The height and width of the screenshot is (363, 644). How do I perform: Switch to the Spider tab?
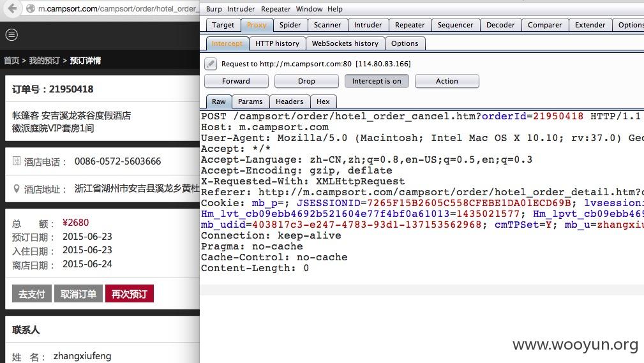click(x=290, y=25)
